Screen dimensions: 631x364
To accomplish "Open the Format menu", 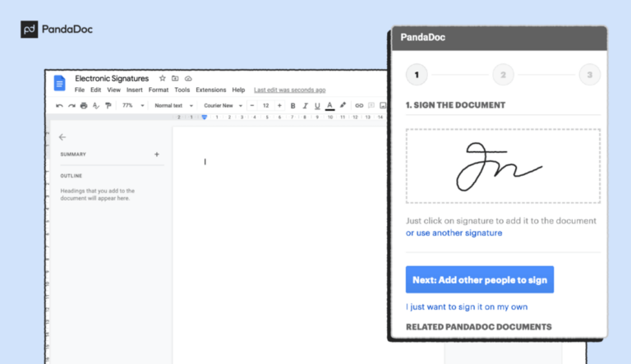I will point(159,90).
